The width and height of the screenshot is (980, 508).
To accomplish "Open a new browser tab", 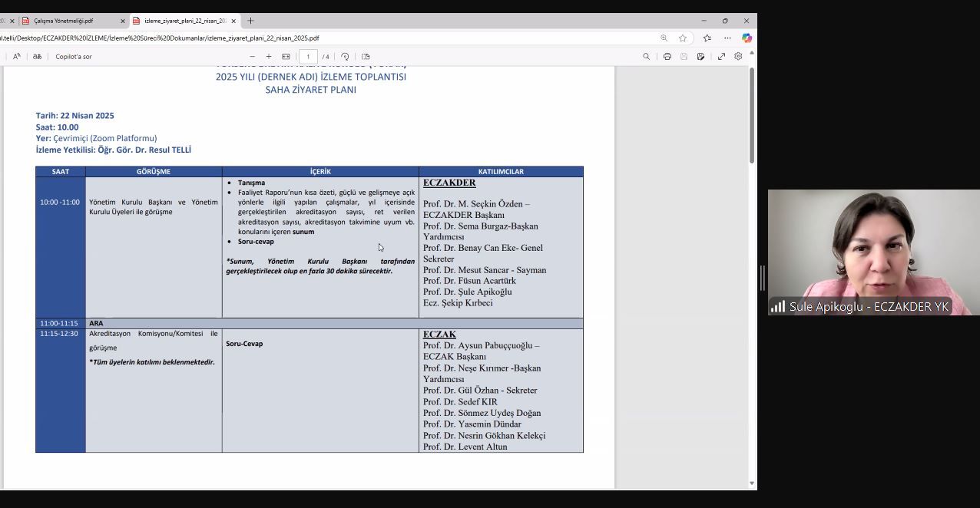I will pos(250,21).
